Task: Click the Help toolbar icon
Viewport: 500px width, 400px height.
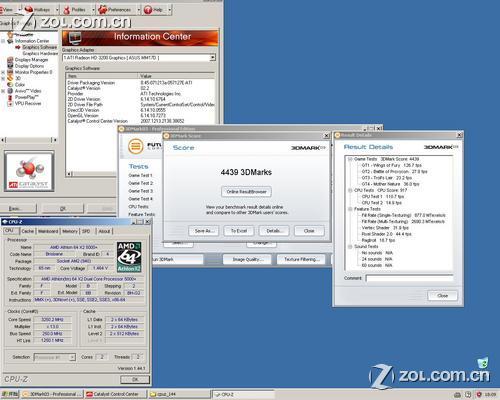Action: (148, 10)
